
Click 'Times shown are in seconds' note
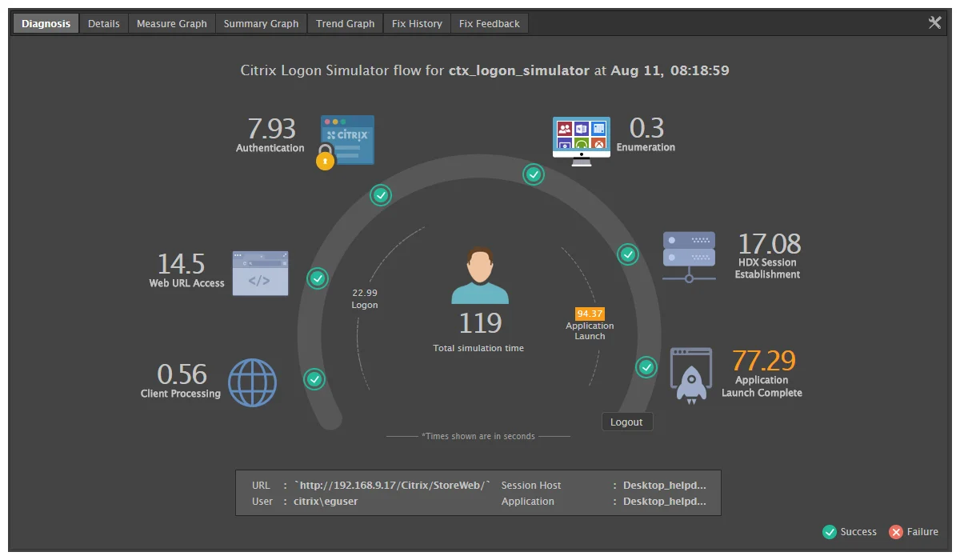(x=478, y=436)
